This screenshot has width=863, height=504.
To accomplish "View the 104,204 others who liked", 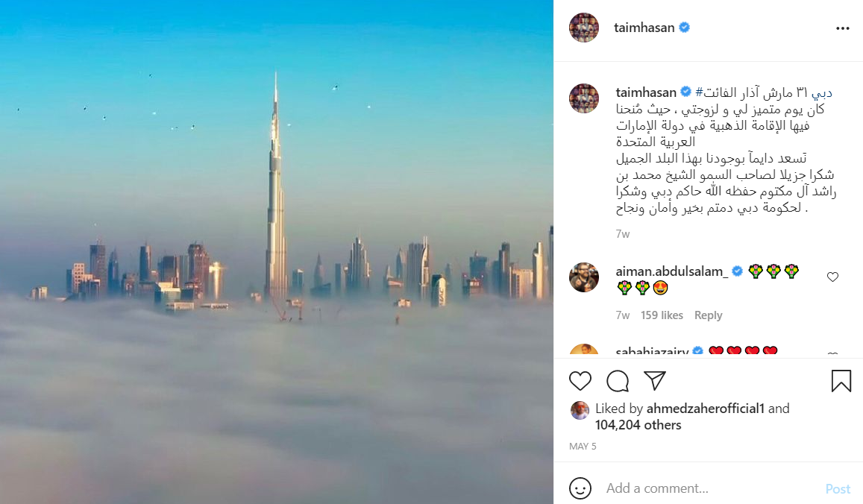I will click(x=638, y=425).
